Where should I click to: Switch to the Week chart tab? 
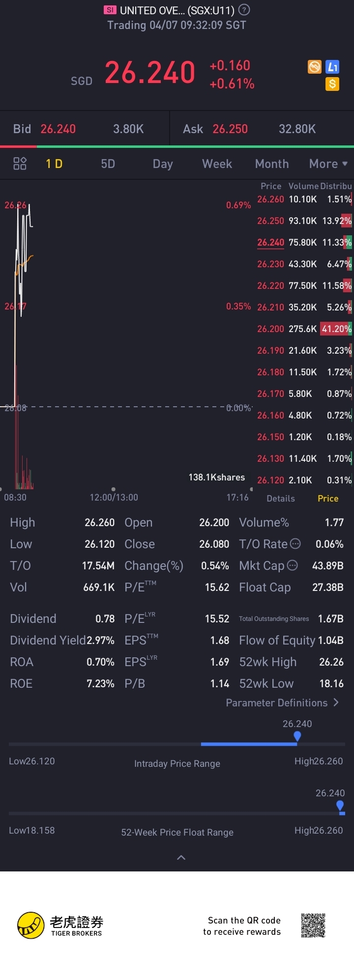pyautogui.click(x=217, y=164)
